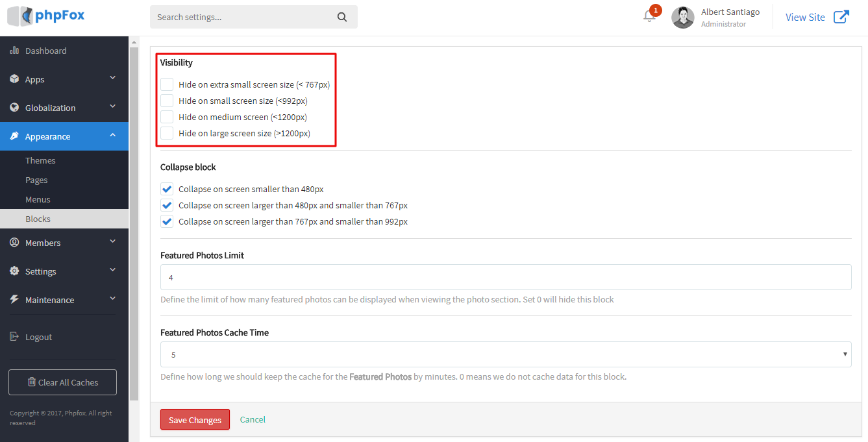This screenshot has width=868, height=442.
Task: Open the Featured Photos Cache Time dropdown
Action: [505, 354]
